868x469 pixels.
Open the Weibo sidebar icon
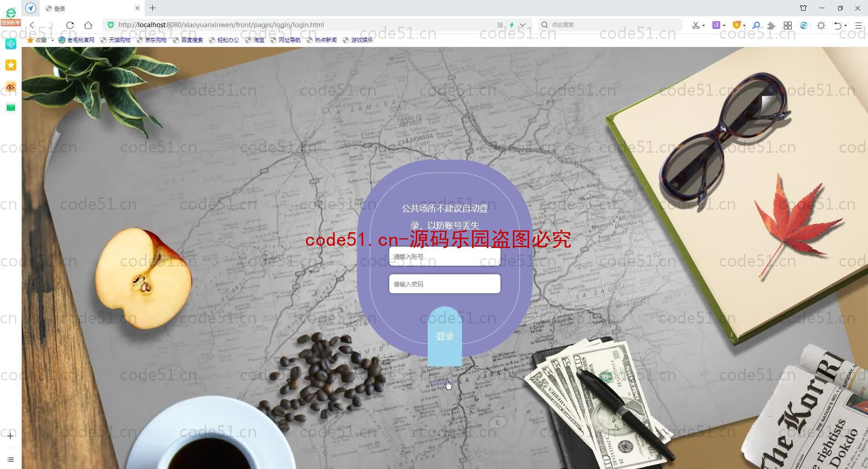click(11, 86)
